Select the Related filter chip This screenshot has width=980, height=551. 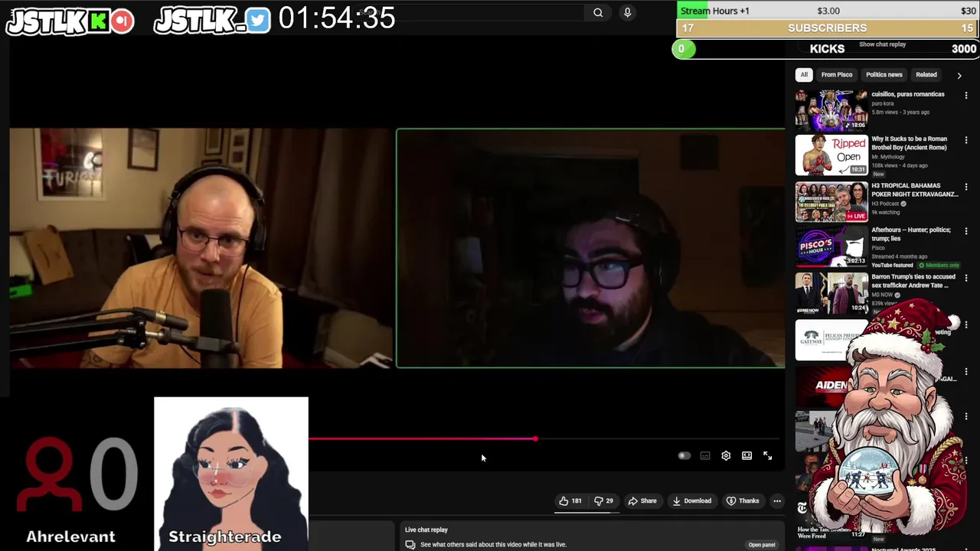(x=926, y=75)
